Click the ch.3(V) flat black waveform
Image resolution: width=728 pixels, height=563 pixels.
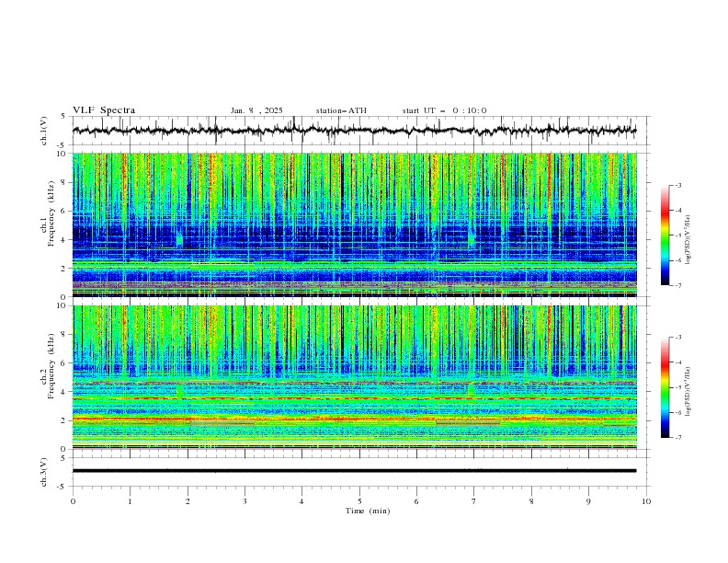(354, 471)
